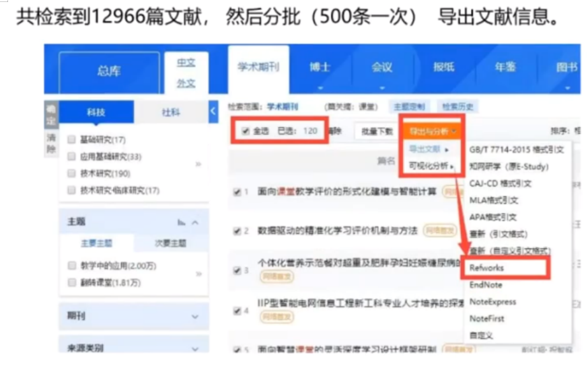This screenshot has height=367, width=588.
Task: Uncheck result 1 面向课堂教学评价 checkbox
Action: tap(237, 192)
